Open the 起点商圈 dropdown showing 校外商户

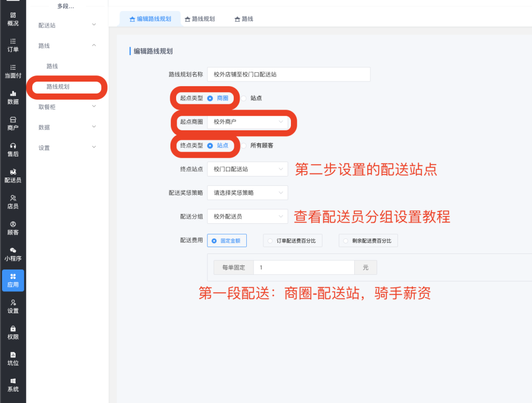point(247,122)
